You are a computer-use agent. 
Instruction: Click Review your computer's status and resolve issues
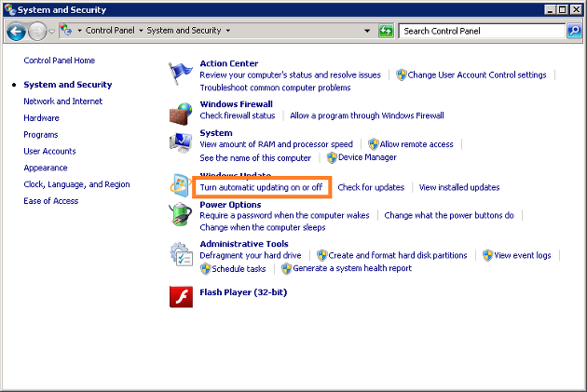pyautogui.click(x=290, y=75)
